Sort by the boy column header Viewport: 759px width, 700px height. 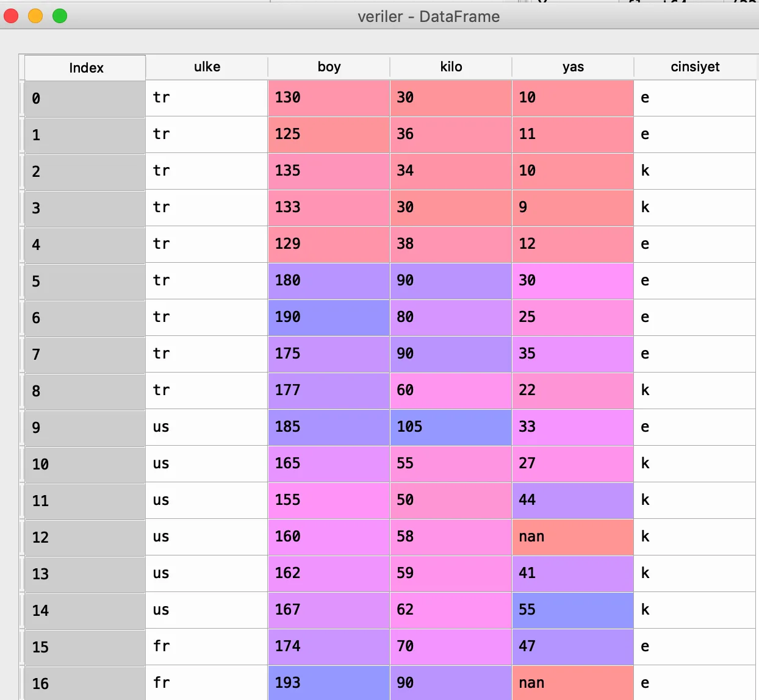point(329,67)
